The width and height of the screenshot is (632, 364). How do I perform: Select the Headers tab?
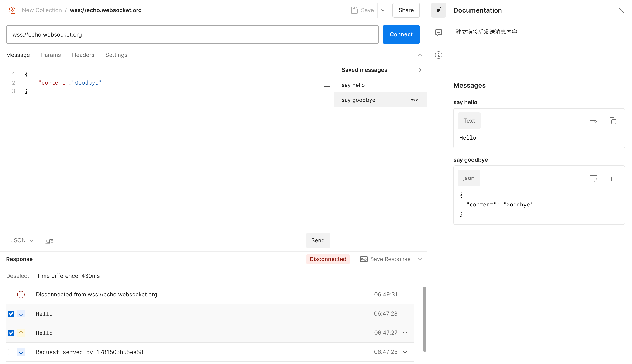[83, 55]
